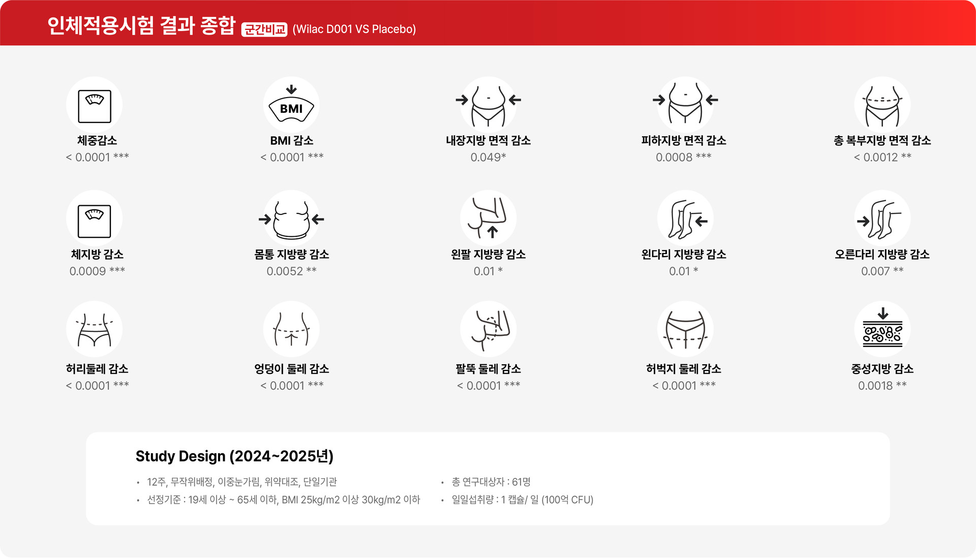Click the 몸통 지방량 감소 torso icon
Image resolution: width=976 pixels, height=560 pixels.
point(291,219)
